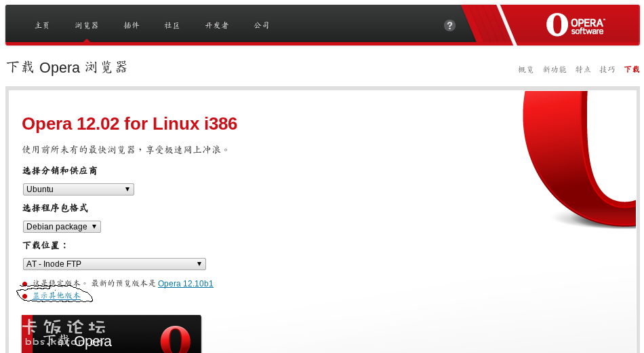Image resolution: width=644 pixels, height=353 pixels.
Task: Open the 开发者 navigation item
Action: point(217,26)
